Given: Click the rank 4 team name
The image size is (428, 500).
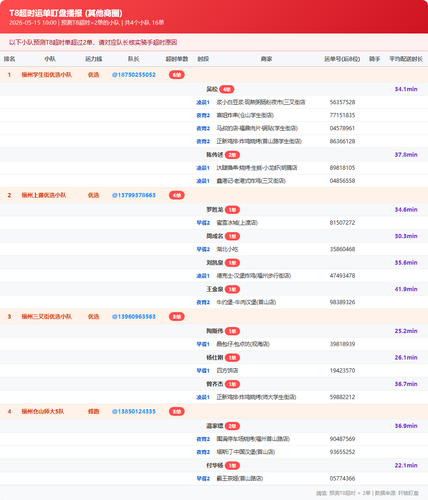Looking at the screenshot, I should [x=43, y=412].
